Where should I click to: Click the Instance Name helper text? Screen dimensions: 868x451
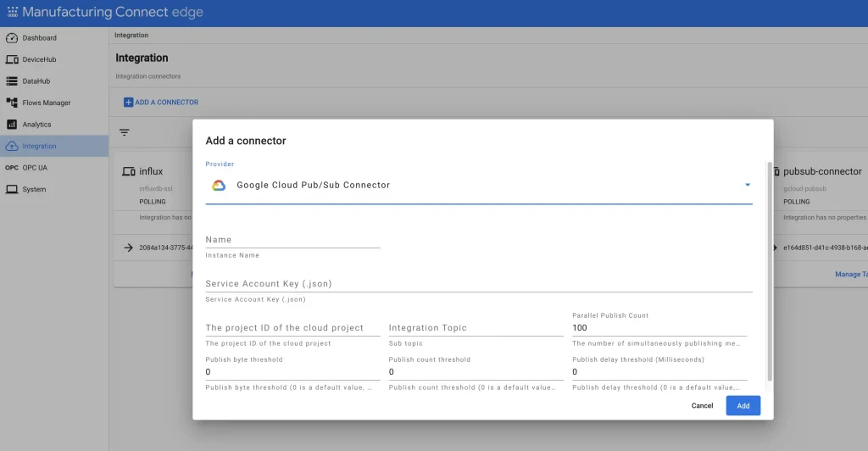pos(232,255)
